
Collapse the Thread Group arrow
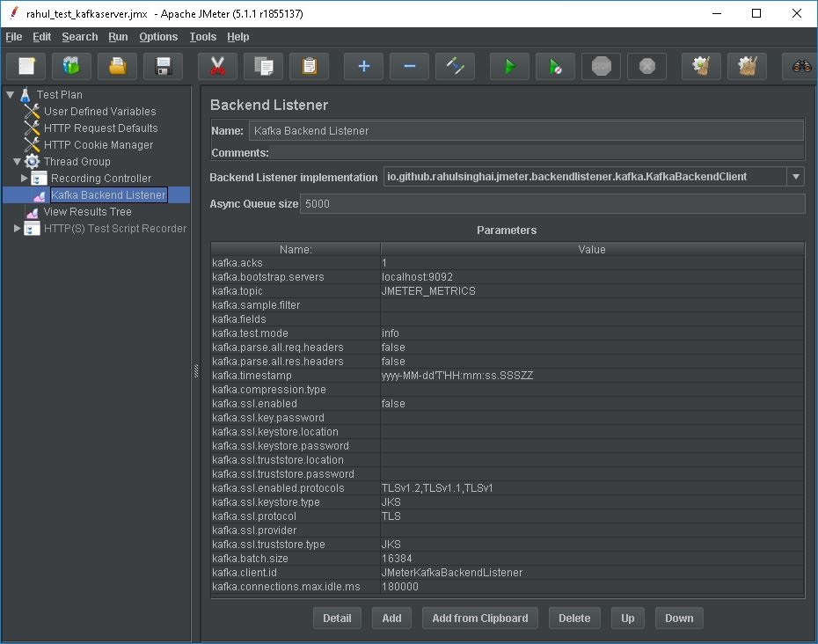click(x=18, y=161)
